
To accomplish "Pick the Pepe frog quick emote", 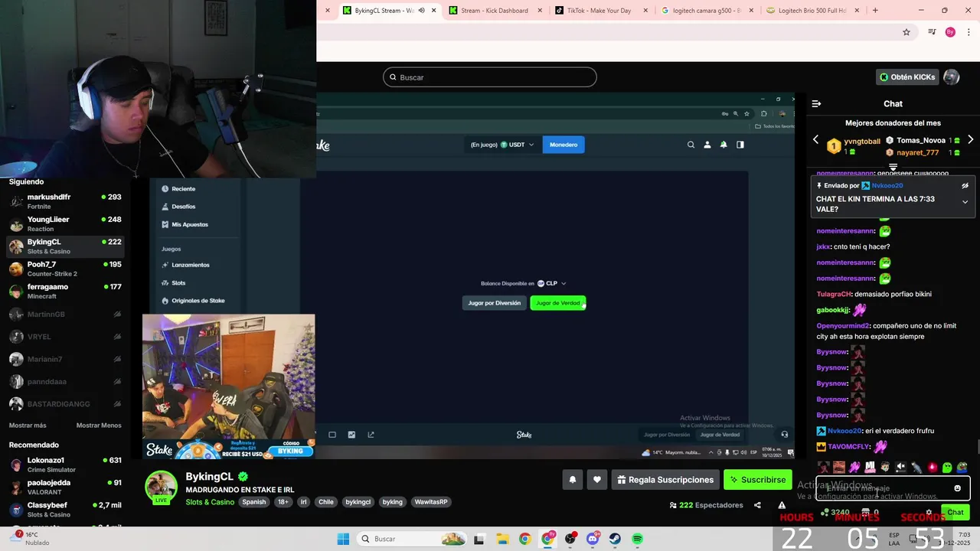I will pos(962,467).
